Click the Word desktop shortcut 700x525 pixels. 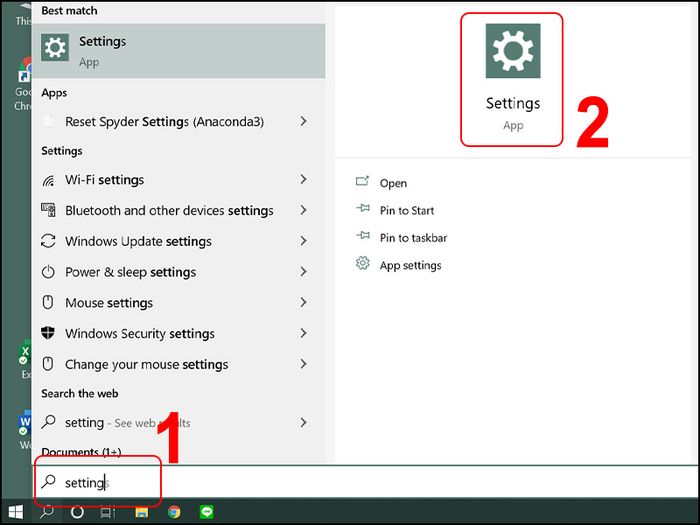tap(25, 431)
